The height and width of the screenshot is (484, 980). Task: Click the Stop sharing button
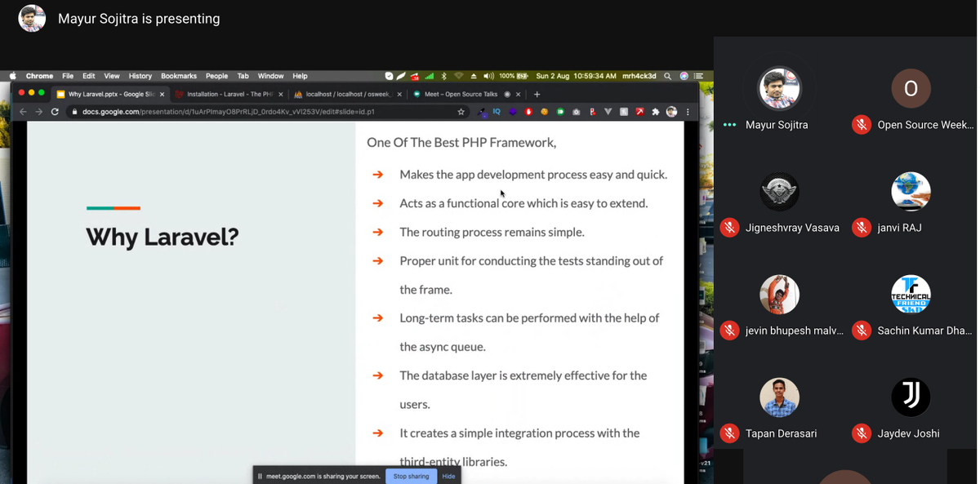(x=411, y=476)
